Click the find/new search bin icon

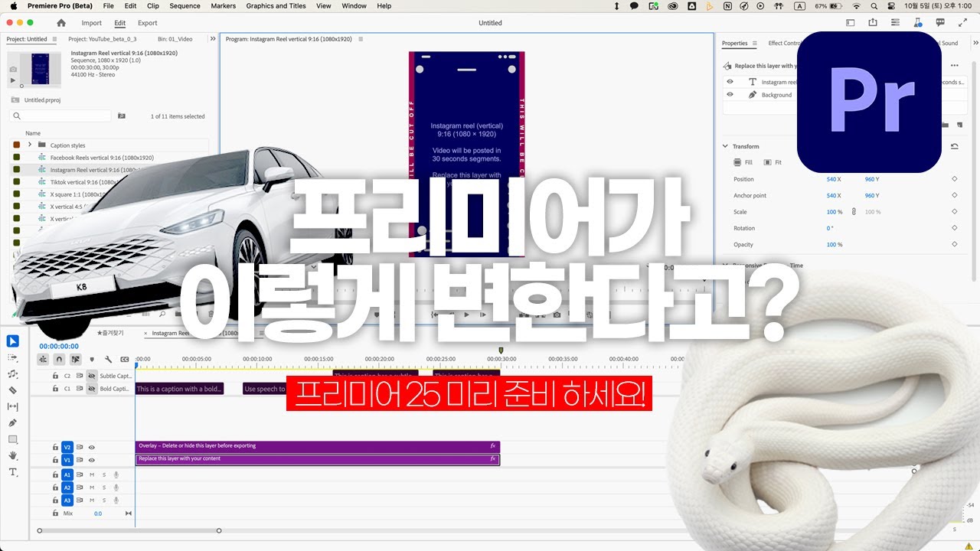tap(121, 116)
